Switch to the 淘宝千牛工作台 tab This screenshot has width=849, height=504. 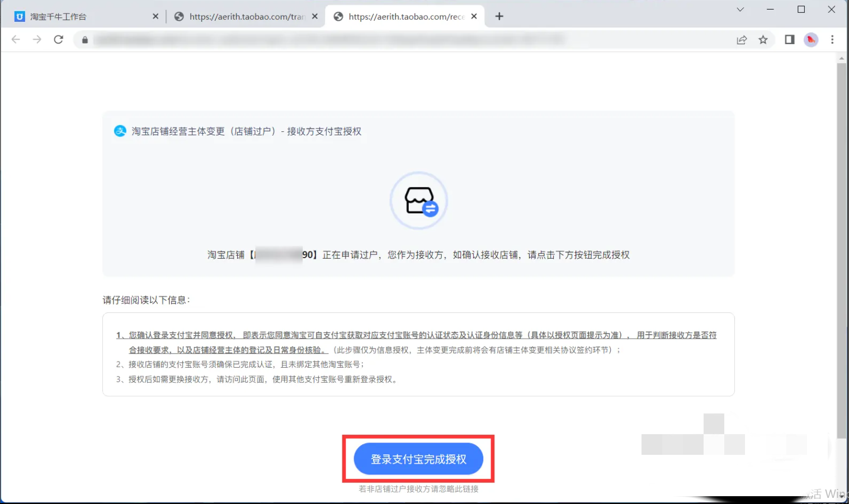[x=78, y=16]
